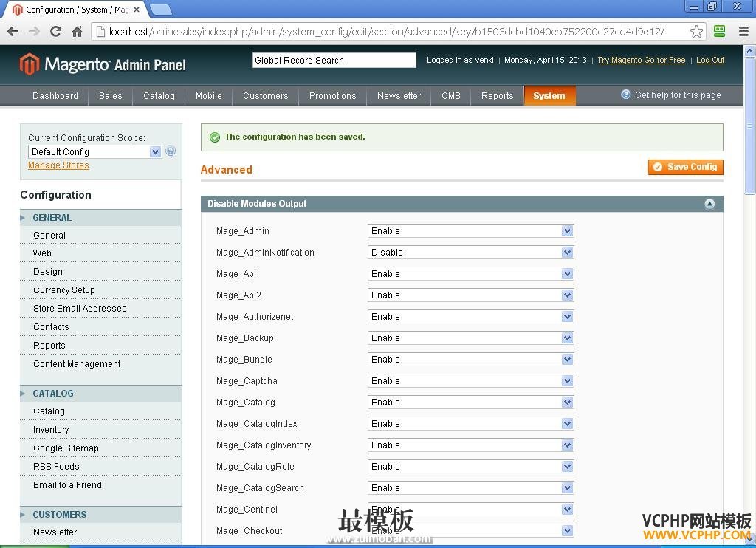The width and height of the screenshot is (756, 548).
Task: Open Mage_Authorizenet output dropdown
Action: [x=470, y=316]
